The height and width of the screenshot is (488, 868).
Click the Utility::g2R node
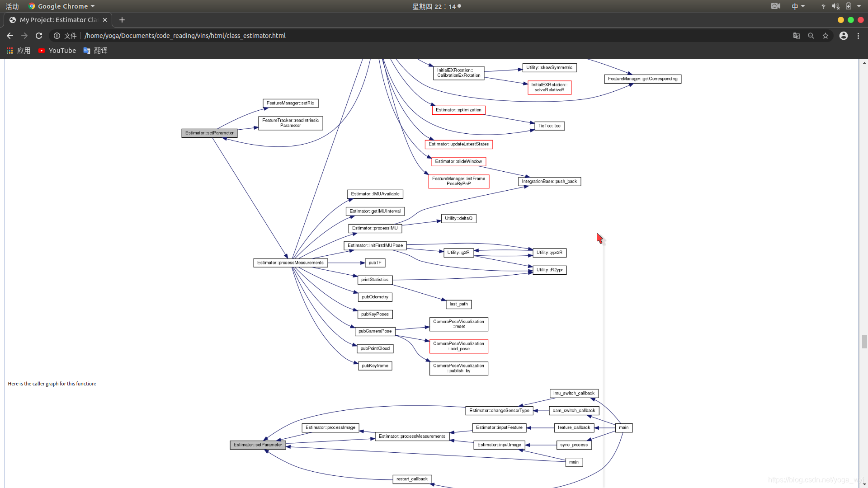pyautogui.click(x=458, y=253)
